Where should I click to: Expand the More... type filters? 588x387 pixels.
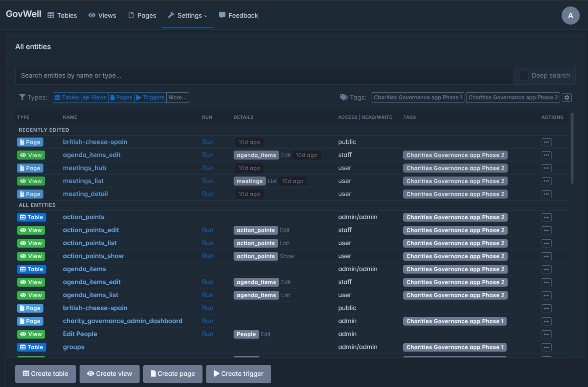tap(178, 98)
